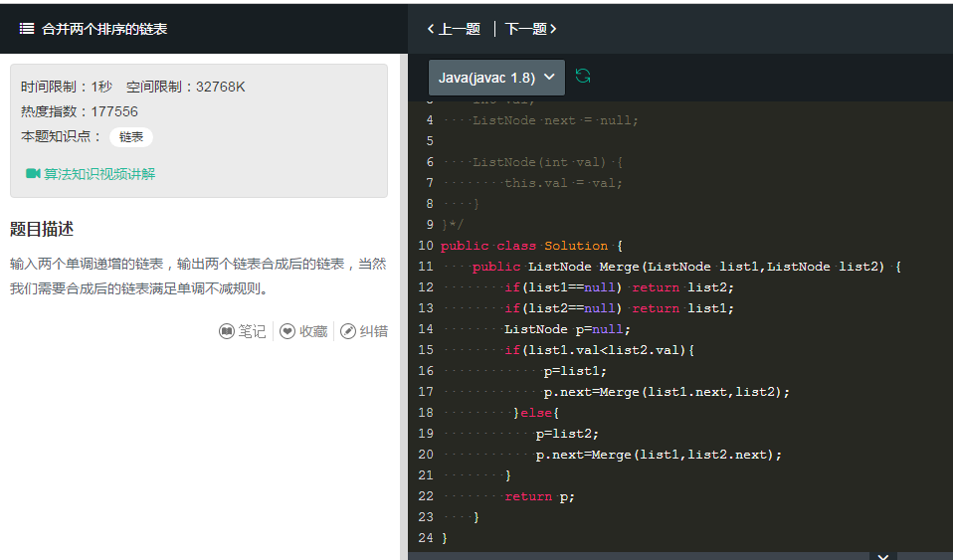Screen dimensions: 953x560
Task: Click the 本题知识点 label
Action: click(x=61, y=136)
